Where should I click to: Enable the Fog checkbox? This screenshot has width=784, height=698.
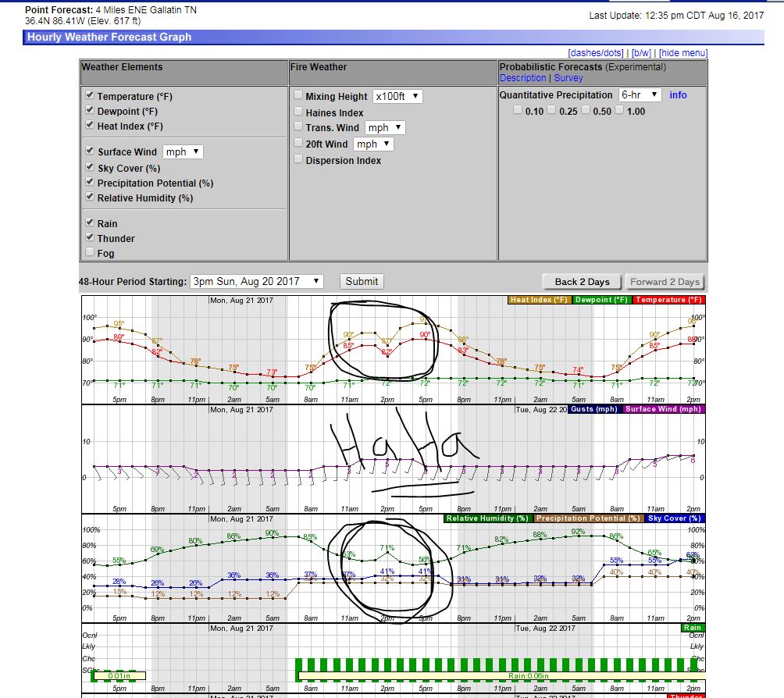pos(89,253)
